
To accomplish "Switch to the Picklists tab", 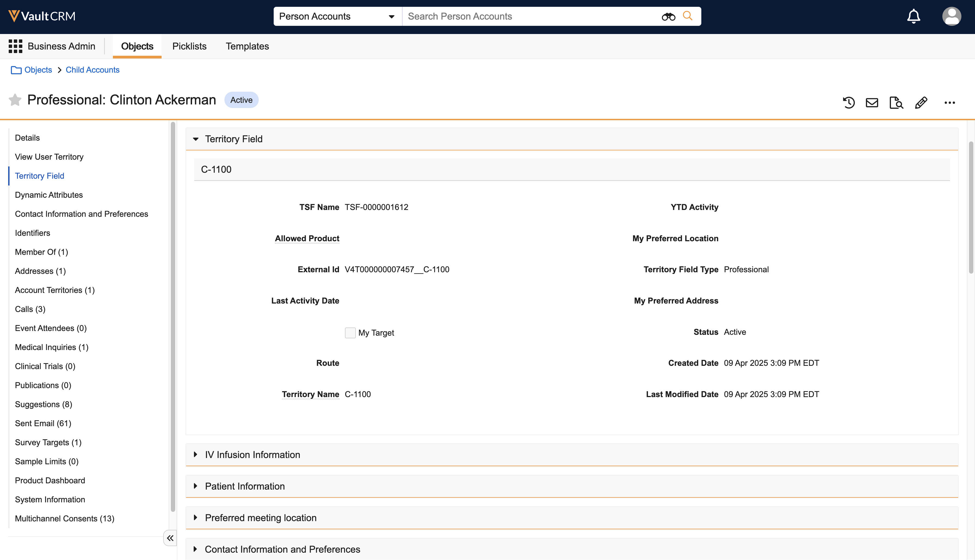I will click(189, 46).
